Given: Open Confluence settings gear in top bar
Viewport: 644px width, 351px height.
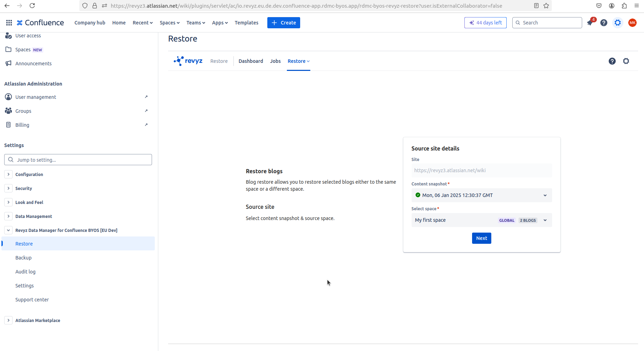Looking at the screenshot, I should [618, 23].
